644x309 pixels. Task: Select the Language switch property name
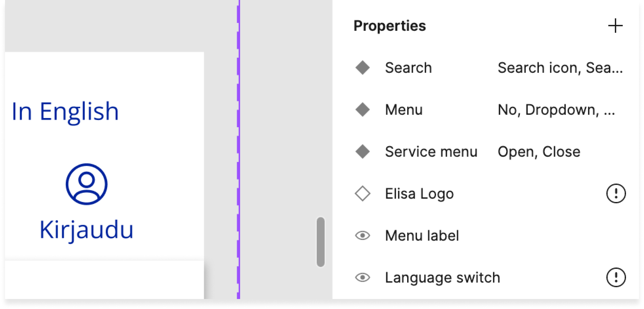[x=442, y=277]
